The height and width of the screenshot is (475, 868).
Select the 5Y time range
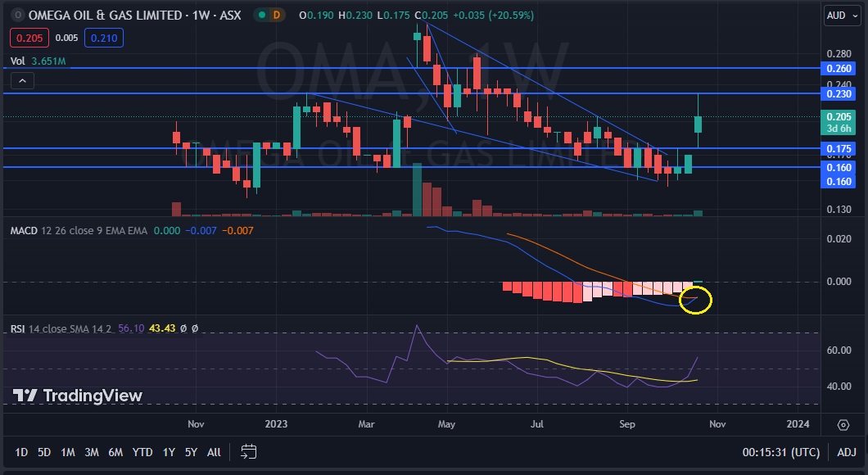click(191, 452)
